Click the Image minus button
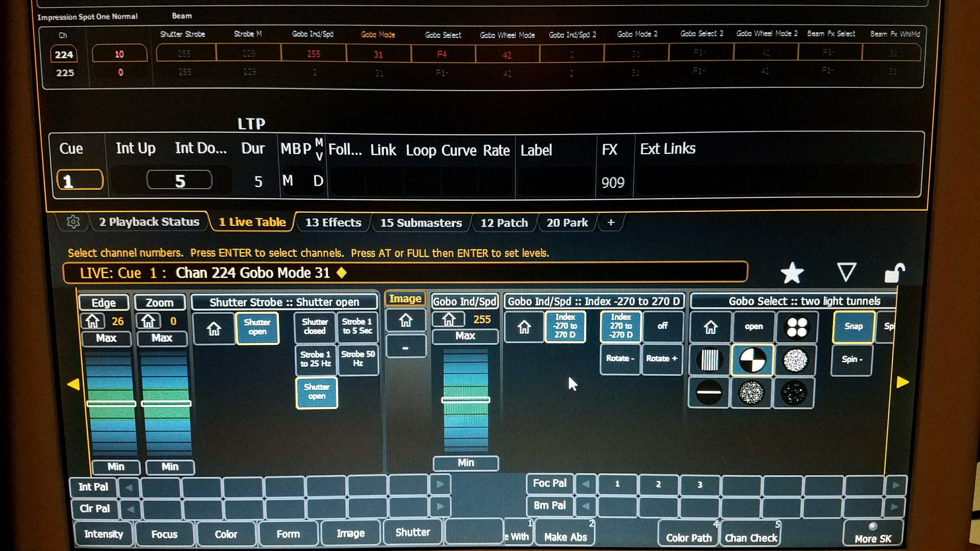This screenshot has width=980, height=551. [406, 348]
